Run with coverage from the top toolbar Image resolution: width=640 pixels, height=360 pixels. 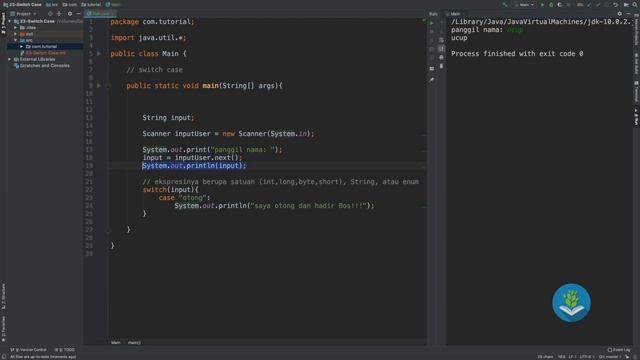(560, 4)
